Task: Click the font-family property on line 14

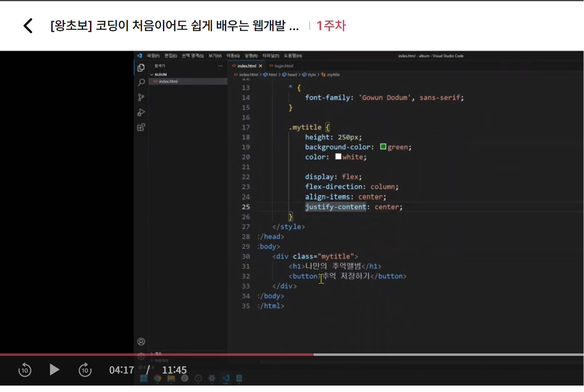Action: pos(327,98)
